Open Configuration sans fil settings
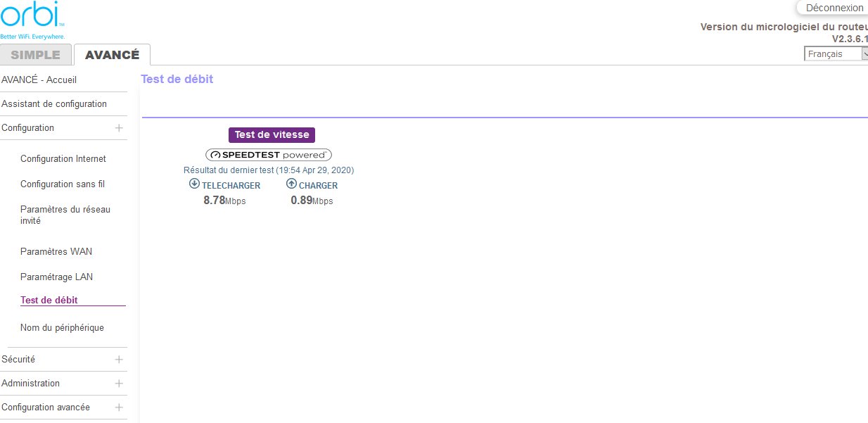868x423 pixels. click(63, 184)
